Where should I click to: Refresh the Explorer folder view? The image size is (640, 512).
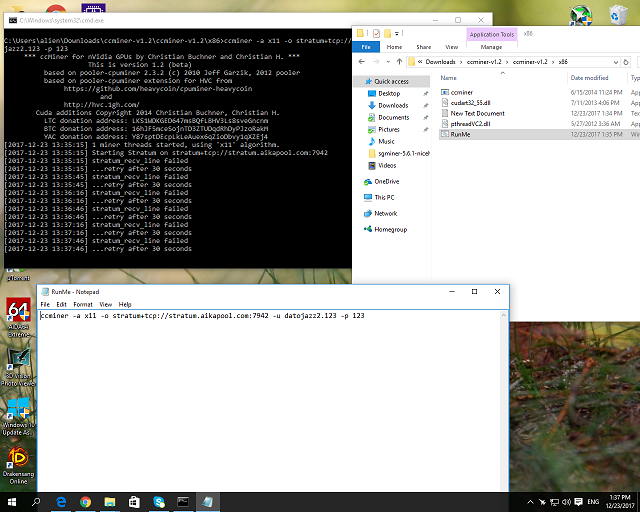coord(626,62)
